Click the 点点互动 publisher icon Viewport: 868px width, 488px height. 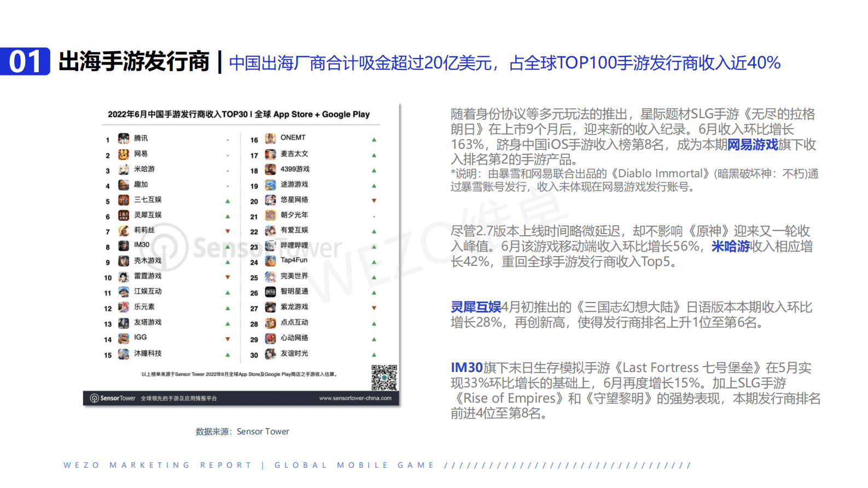(271, 323)
